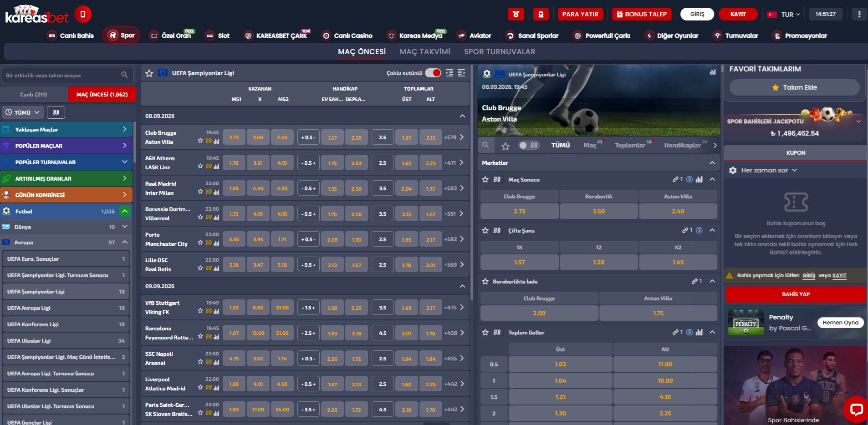
Task: Switch to expanded list view icon
Action: [x=461, y=73]
